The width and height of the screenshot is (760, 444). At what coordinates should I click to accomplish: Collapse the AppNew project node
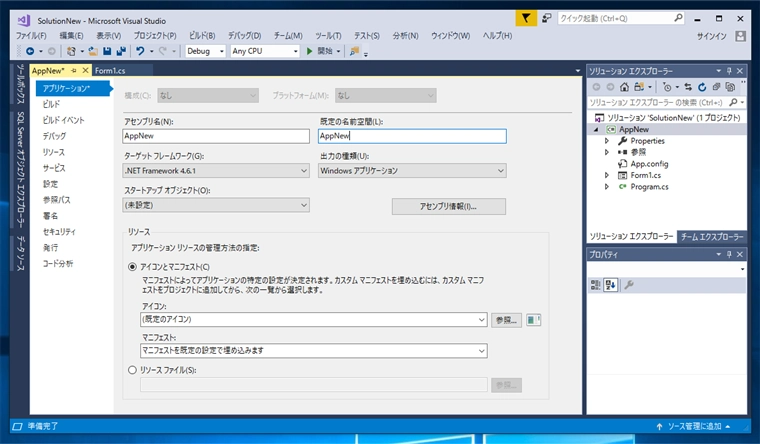tap(597, 130)
